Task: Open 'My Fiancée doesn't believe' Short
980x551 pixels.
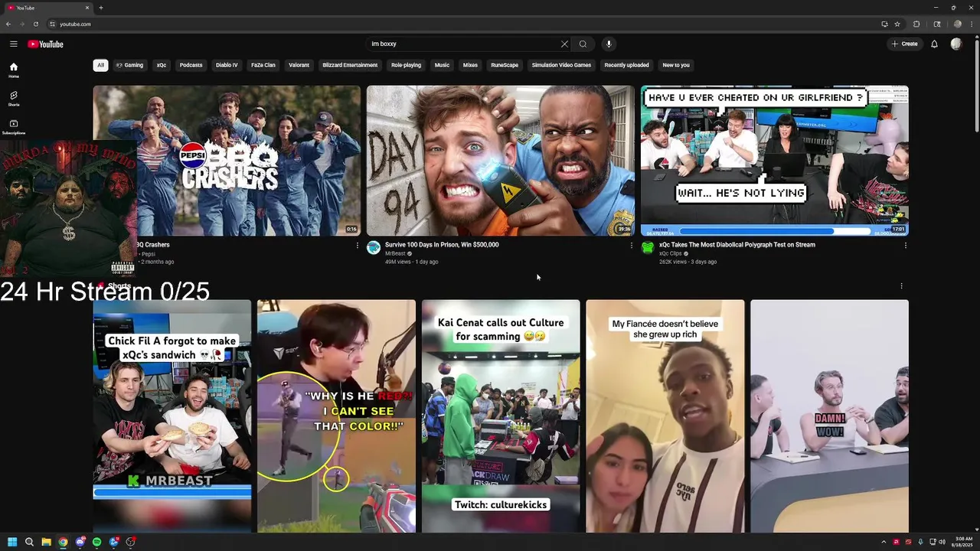Action: (665, 416)
